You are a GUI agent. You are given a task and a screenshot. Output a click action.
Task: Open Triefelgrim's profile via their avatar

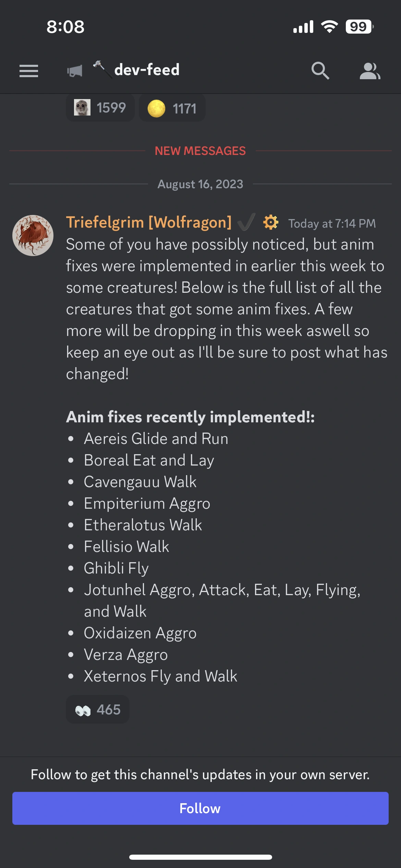click(33, 236)
